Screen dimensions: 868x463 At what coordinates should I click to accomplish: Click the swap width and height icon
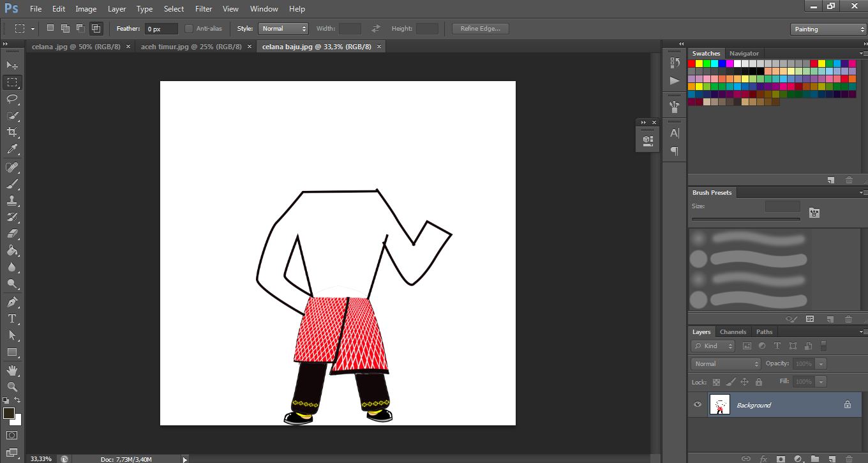point(376,29)
